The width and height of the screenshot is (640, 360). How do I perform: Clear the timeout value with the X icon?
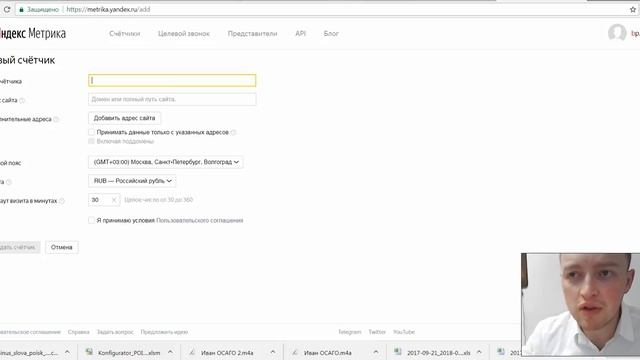tap(114, 200)
